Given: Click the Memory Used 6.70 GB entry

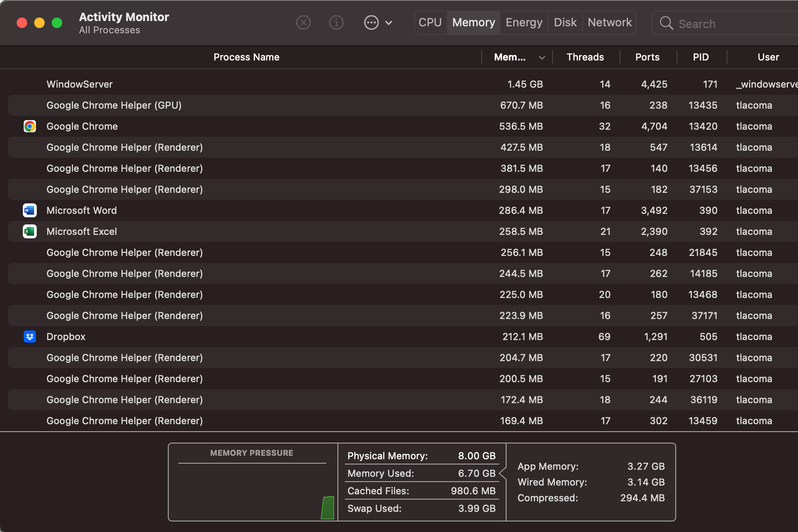Looking at the screenshot, I should (422, 473).
